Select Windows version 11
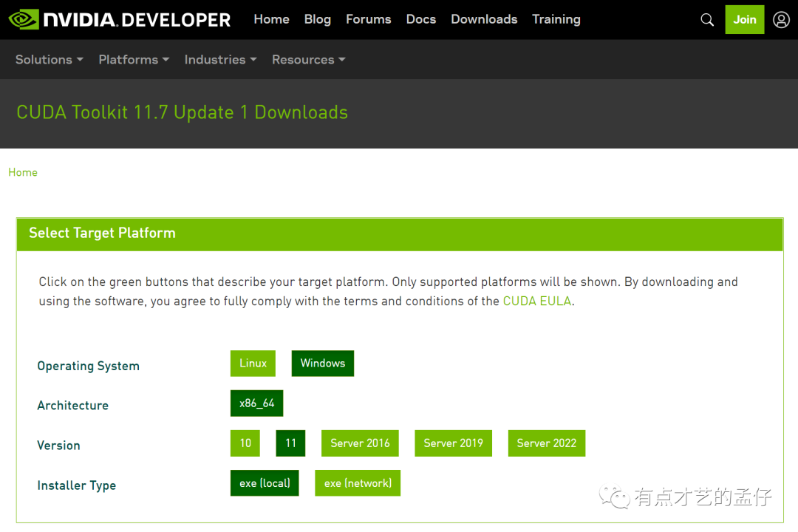 290,443
